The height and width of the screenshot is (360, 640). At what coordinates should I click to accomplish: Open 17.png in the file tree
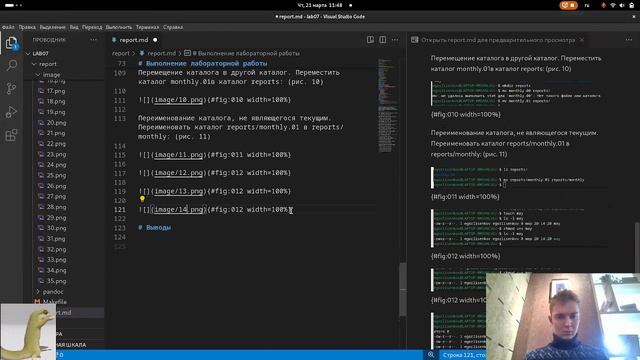pos(56,91)
